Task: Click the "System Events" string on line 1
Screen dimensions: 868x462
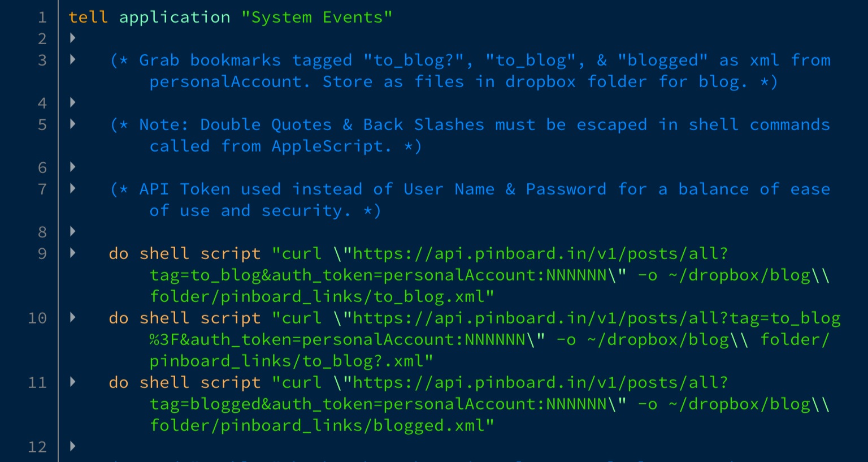Action: [x=316, y=18]
